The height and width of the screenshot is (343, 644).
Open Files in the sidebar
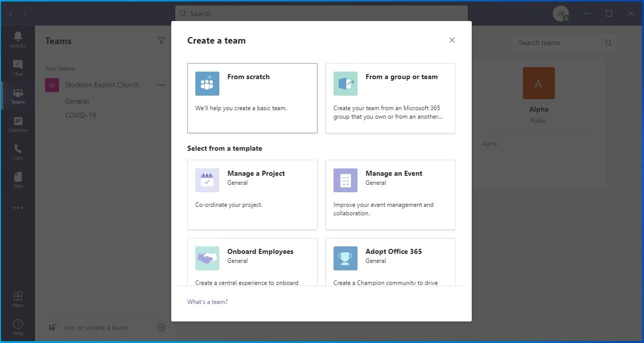coord(18,180)
